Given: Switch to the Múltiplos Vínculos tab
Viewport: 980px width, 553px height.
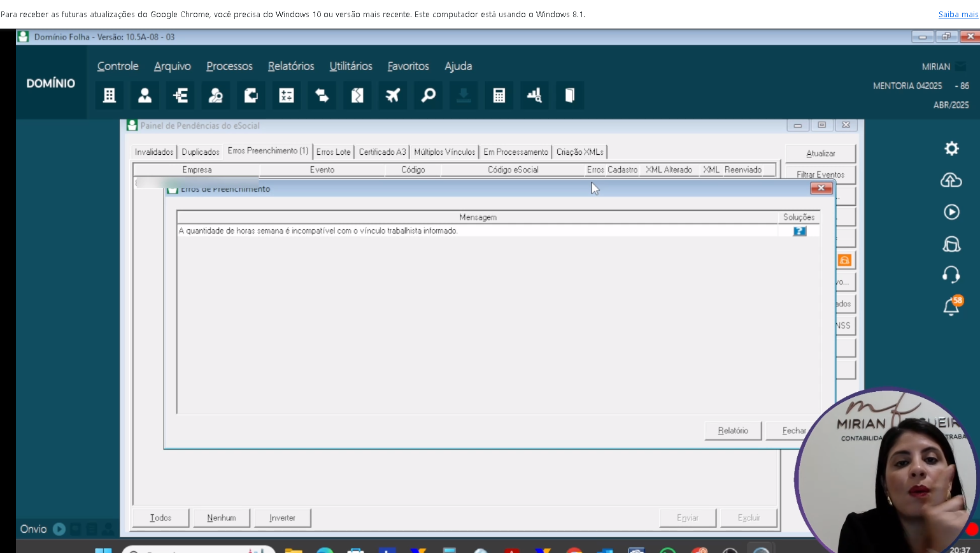Looking at the screenshot, I should pyautogui.click(x=444, y=152).
